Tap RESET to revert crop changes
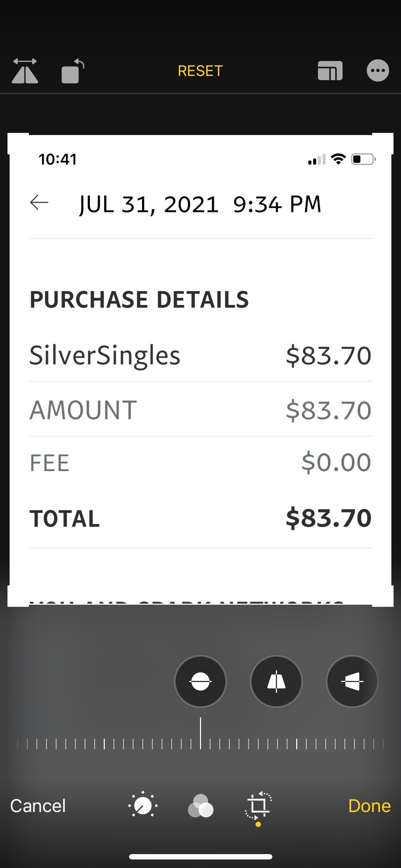Image resolution: width=401 pixels, height=868 pixels. [200, 71]
